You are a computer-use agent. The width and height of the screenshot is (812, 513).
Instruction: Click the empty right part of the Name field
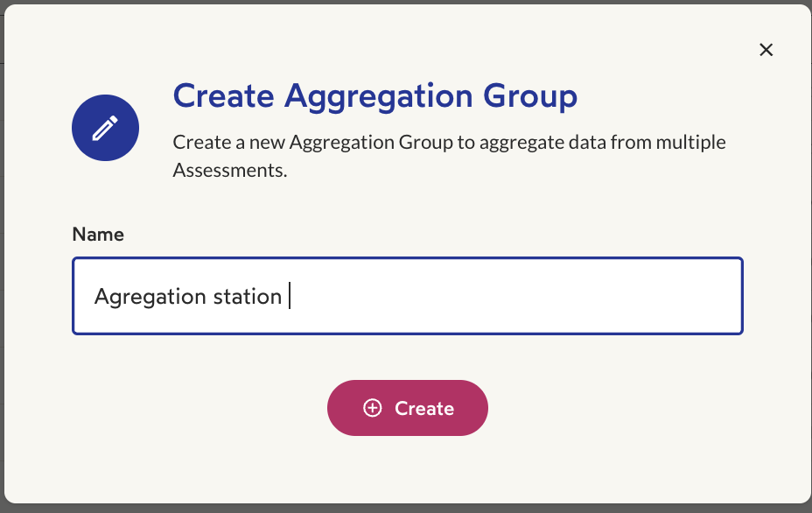point(518,296)
